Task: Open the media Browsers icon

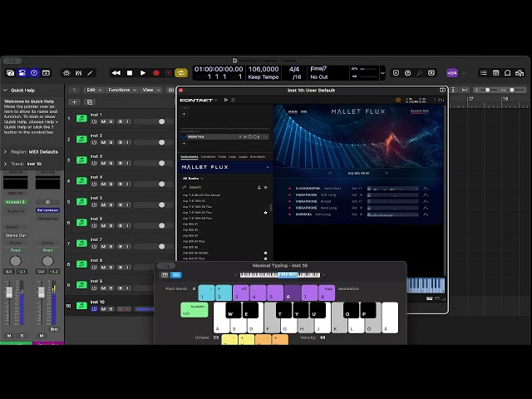Action: click(x=520, y=73)
